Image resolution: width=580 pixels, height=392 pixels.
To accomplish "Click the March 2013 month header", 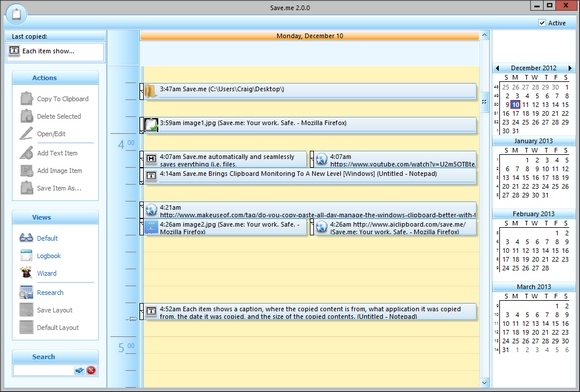I will click(x=533, y=287).
